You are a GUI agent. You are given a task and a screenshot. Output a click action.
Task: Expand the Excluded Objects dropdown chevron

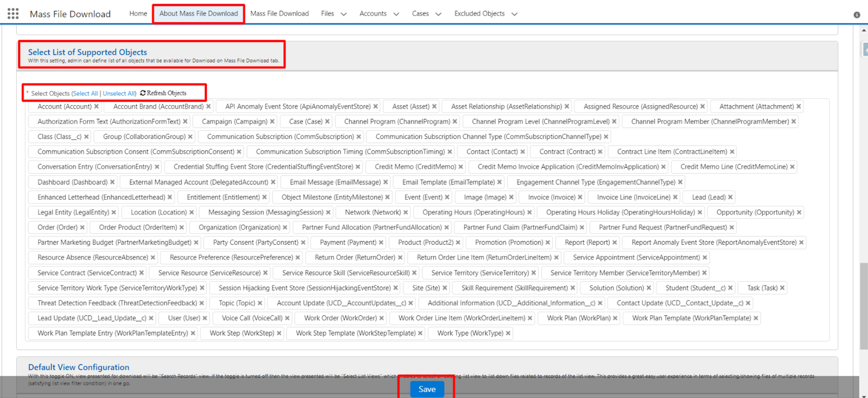click(x=514, y=14)
